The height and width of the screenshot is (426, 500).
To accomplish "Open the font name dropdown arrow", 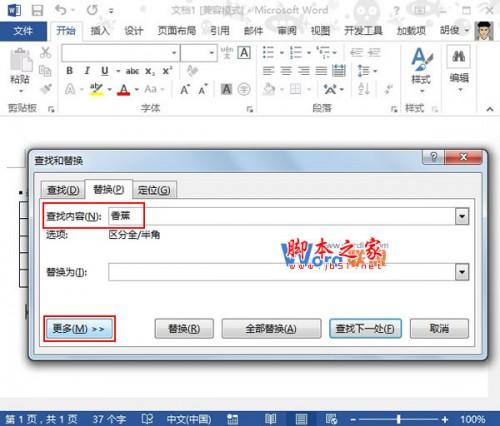I will (x=174, y=53).
